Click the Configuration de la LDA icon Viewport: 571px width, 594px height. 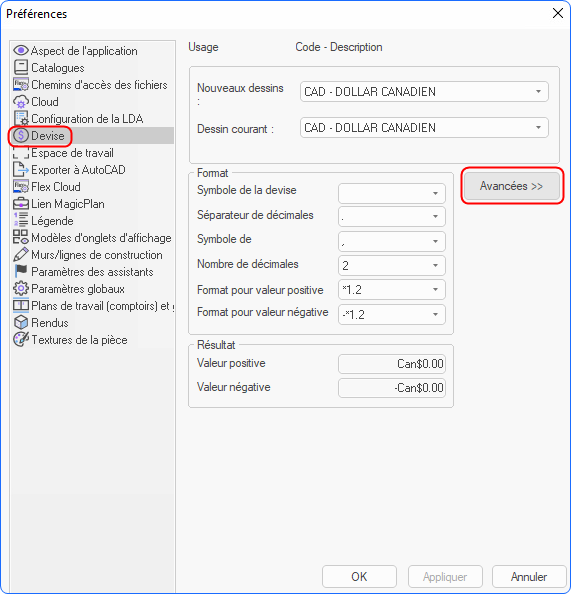pos(21,119)
